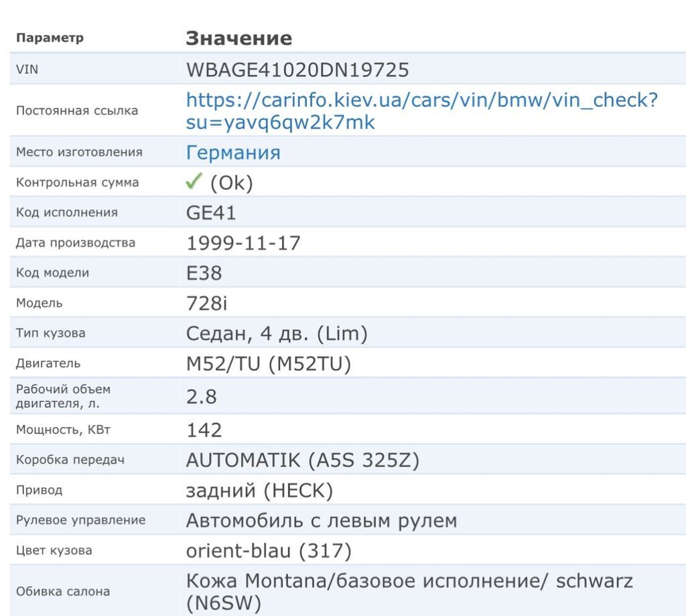Select the VIN number WBAGE41020DN19725

(297, 70)
